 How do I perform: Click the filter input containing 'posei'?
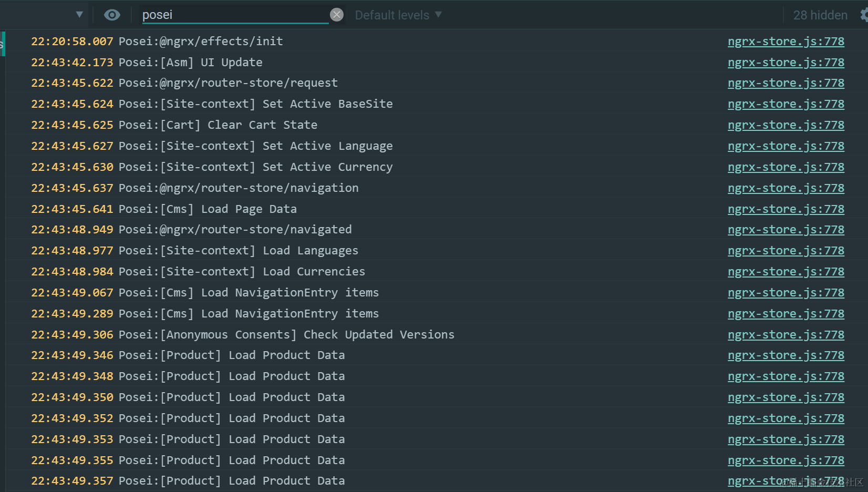tap(234, 15)
